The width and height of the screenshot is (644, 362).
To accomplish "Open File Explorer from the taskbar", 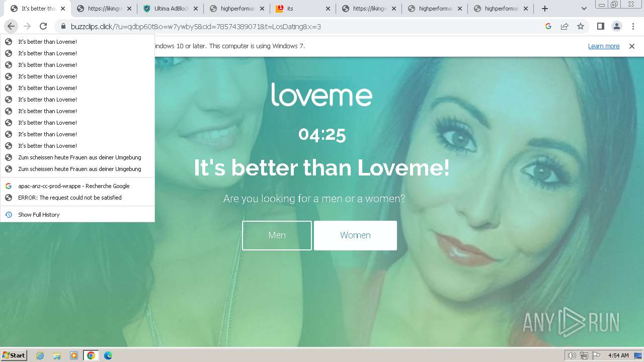I will tap(57, 355).
